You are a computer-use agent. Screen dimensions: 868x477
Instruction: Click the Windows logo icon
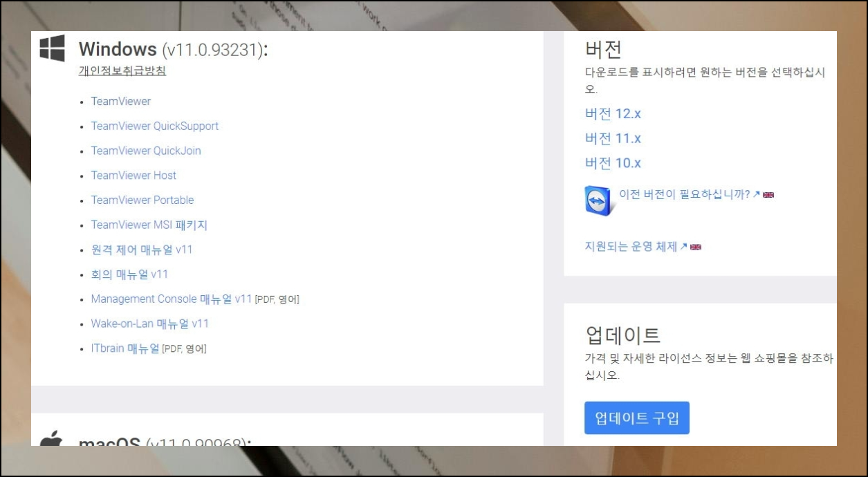click(52, 48)
